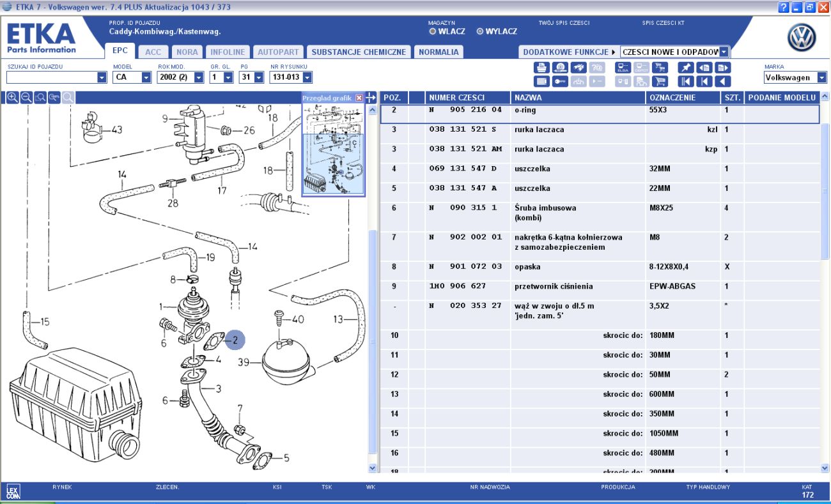This screenshot has height=504, width=831.
Task: Open the help question mark icon
Action: click(783, 7)
